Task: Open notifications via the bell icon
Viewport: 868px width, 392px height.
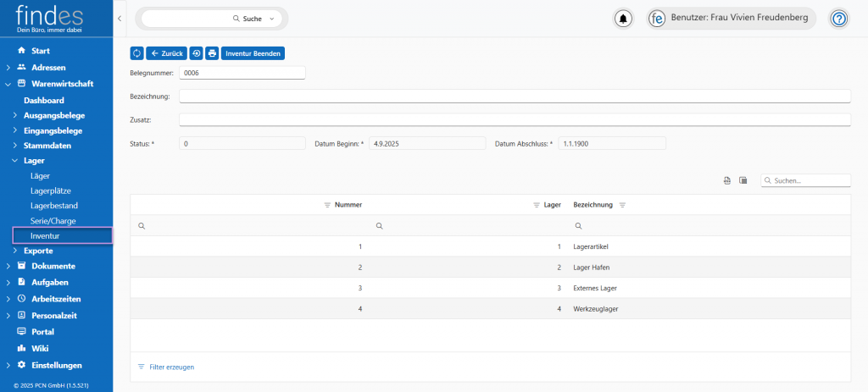Action: pyautogui.click(x=624, y=19)
